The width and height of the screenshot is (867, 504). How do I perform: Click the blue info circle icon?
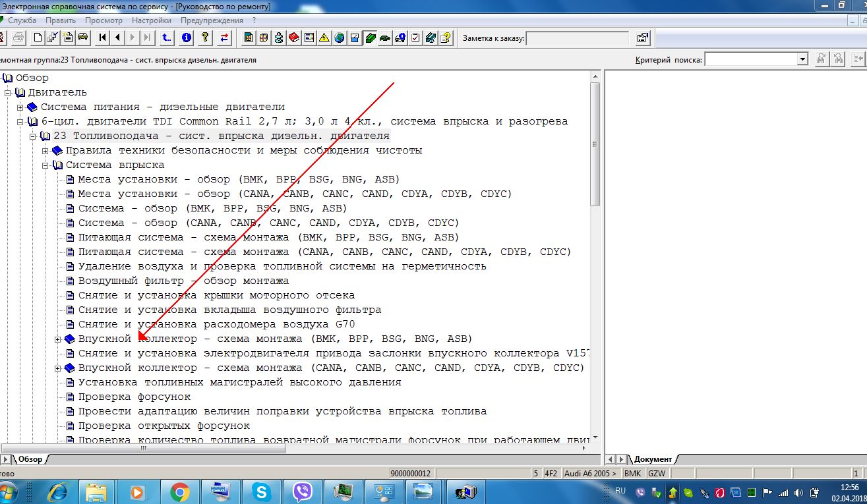[x=187, y=38]
